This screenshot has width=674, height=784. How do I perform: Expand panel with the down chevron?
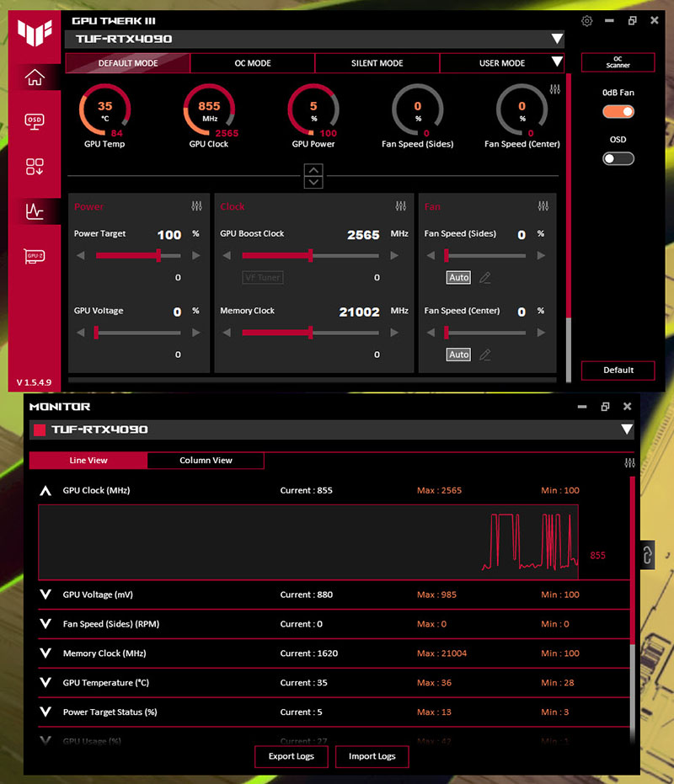(x=313, y=182)
